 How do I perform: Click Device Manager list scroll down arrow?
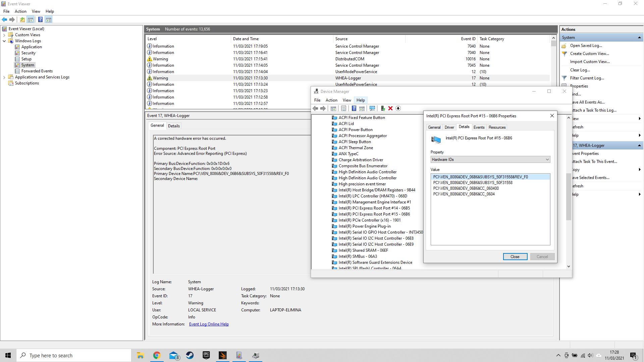569,266
